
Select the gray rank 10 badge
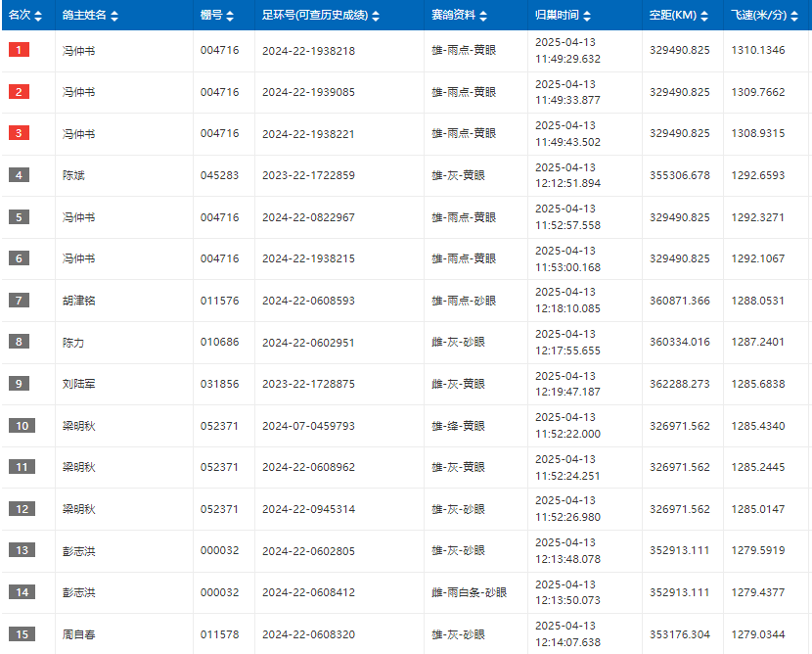[22, 426]
